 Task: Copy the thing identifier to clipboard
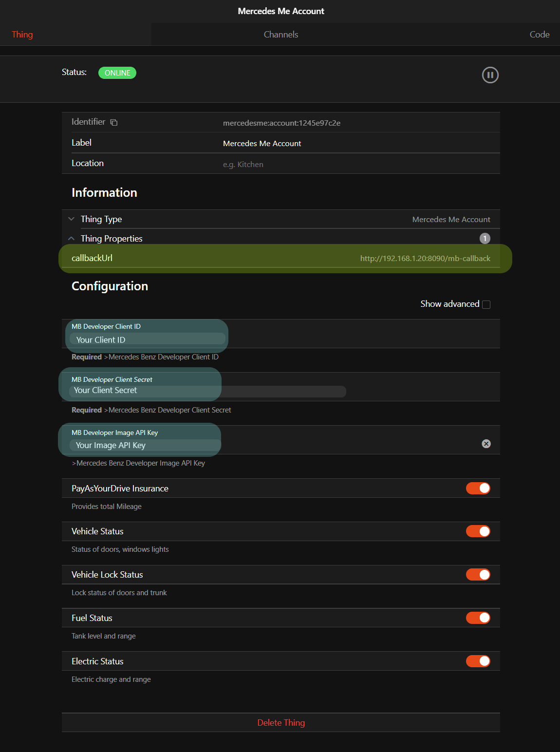(x=114, y=123)
